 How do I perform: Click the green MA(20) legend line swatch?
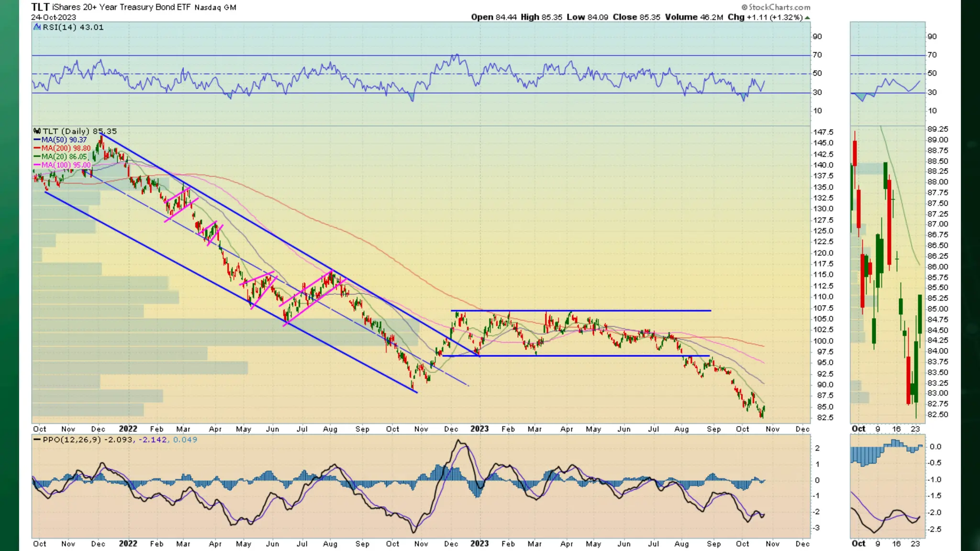point(37,157)
